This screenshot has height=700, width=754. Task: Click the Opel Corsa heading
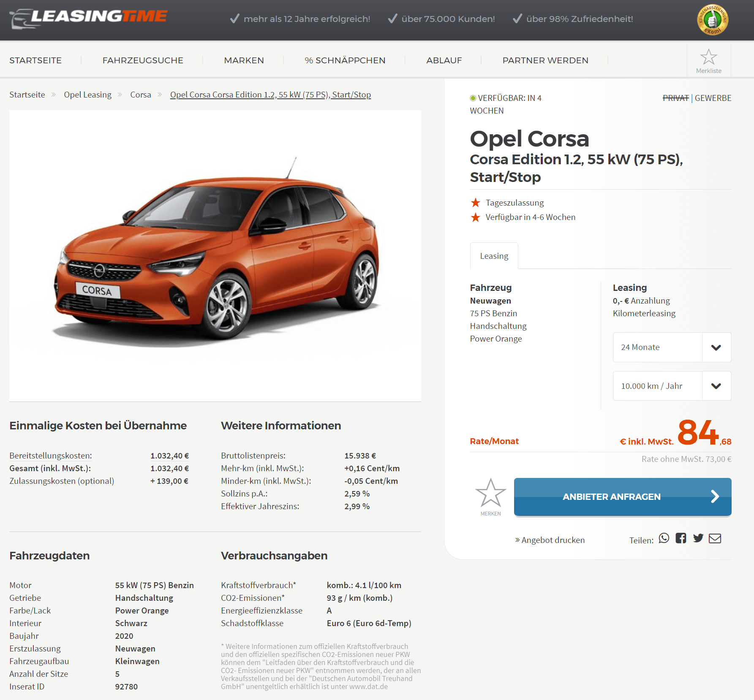(x=529, y=138)
